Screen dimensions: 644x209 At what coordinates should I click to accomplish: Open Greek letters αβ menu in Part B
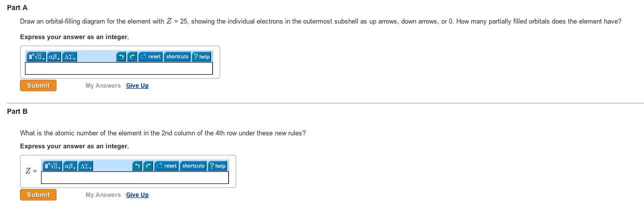[x=70, y=166]
